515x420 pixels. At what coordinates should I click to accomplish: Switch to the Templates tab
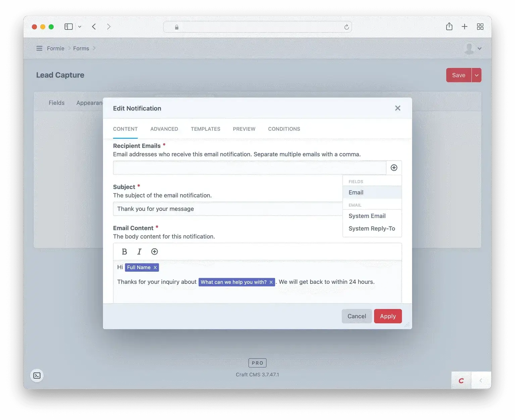coord(205,129)
